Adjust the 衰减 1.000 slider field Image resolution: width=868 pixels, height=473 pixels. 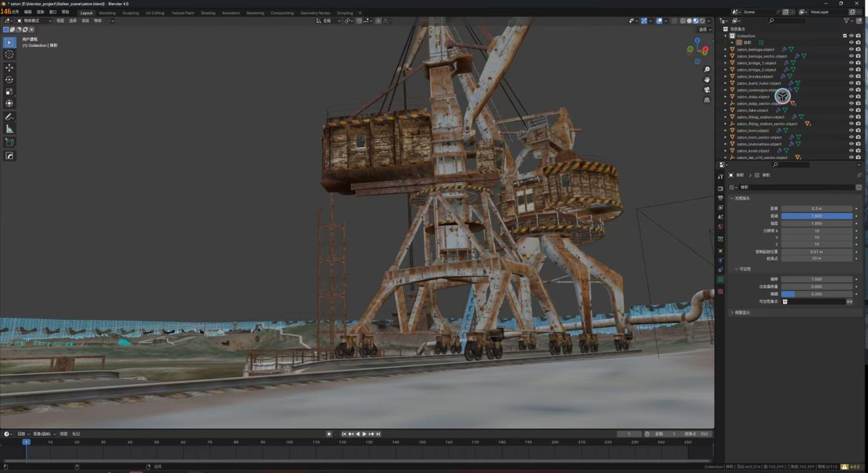[x=816, y=216]
